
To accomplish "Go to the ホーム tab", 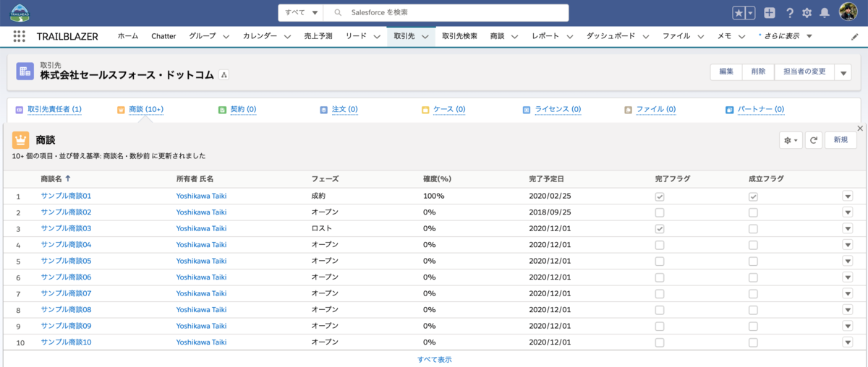I will 128,36.
